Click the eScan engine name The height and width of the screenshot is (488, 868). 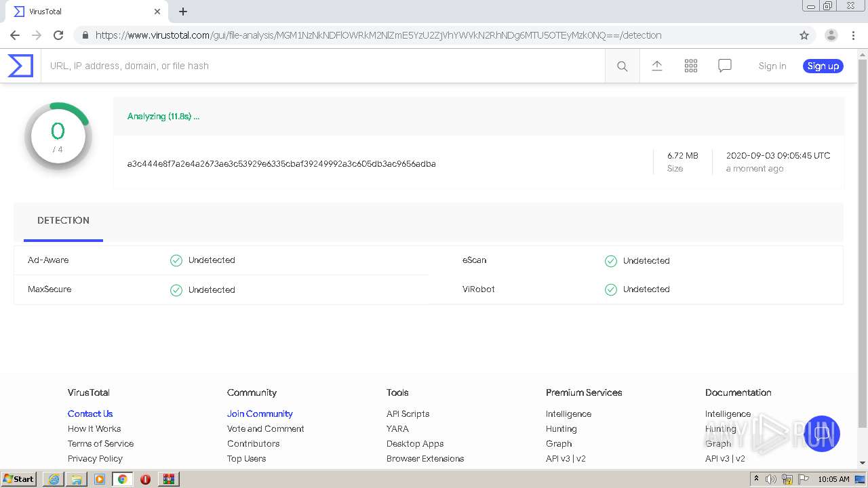(x=475, y=260)
